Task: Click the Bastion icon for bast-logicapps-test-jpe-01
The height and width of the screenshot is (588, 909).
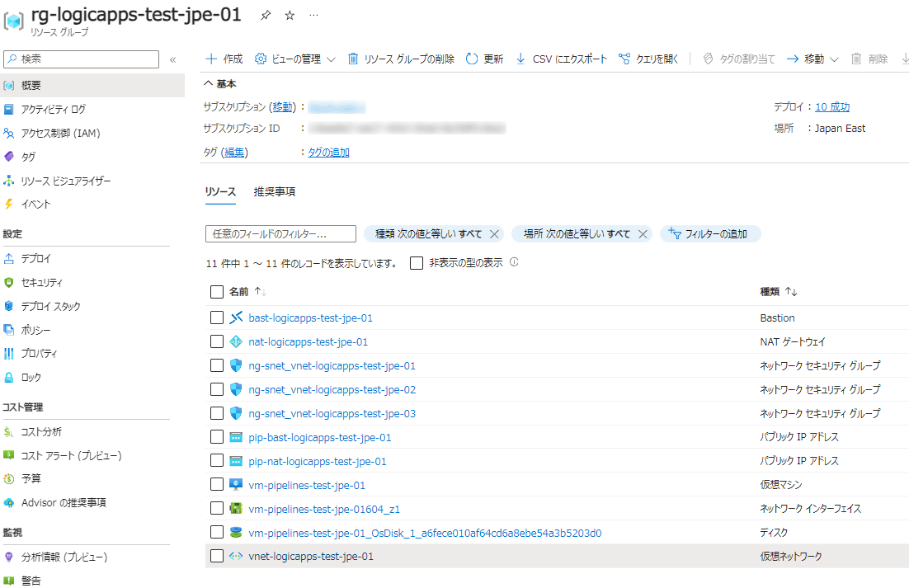Action: 236,318
